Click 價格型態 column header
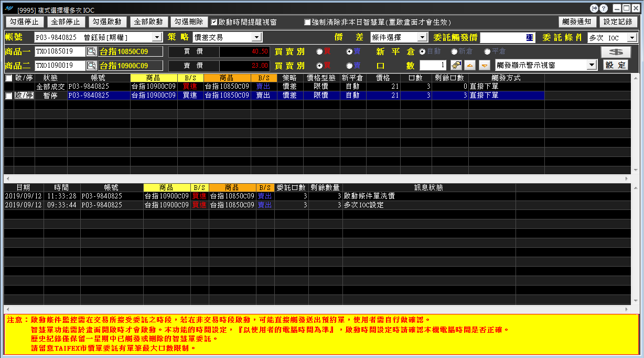644x358 pixels. point(321,78)
